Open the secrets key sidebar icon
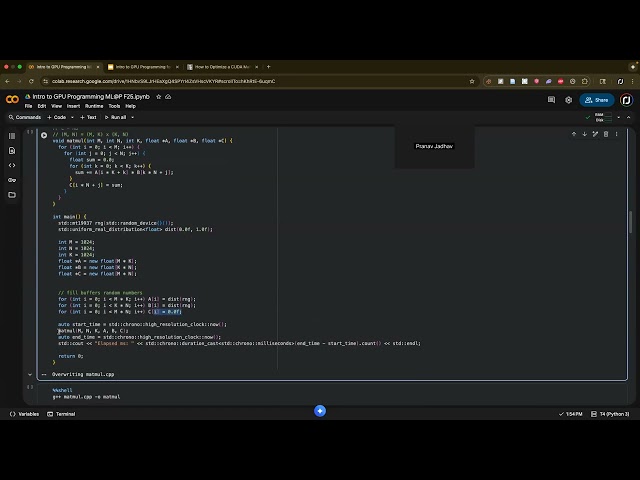 [12, 180]
